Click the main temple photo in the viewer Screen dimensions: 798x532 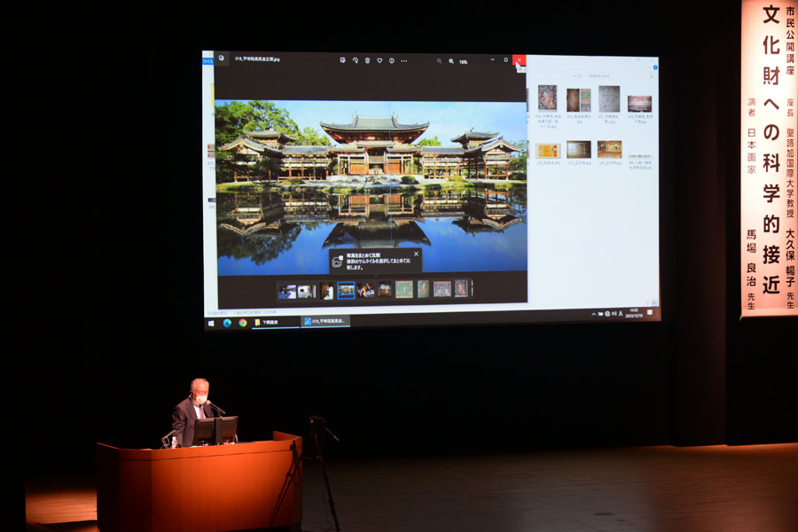pyautogui.click(x=371, y=187)
